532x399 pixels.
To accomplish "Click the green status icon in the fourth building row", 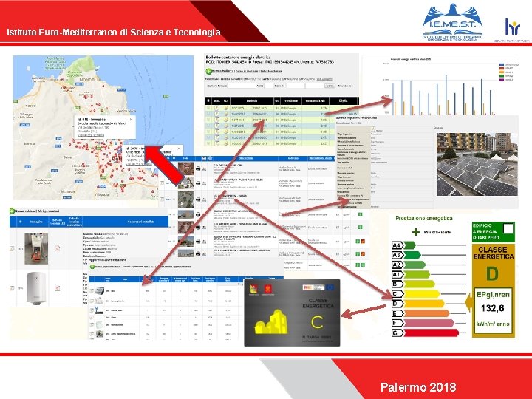I will (360, 214).
